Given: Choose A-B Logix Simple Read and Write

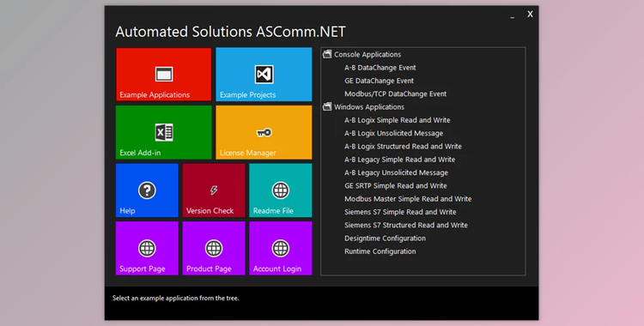Looking at the screenshot, I should click(398, 120).
